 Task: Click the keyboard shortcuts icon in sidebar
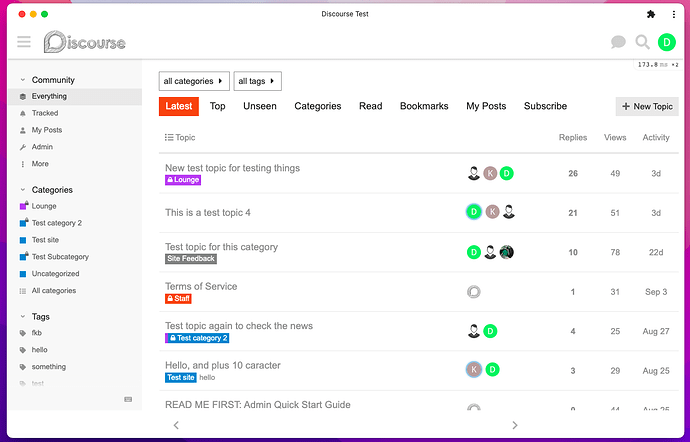point(128,399)
